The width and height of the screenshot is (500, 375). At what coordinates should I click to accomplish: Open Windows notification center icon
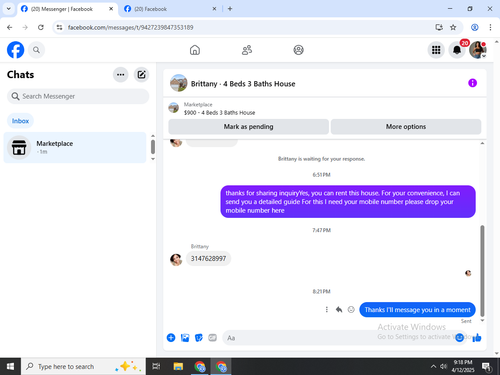click(486, 367)
